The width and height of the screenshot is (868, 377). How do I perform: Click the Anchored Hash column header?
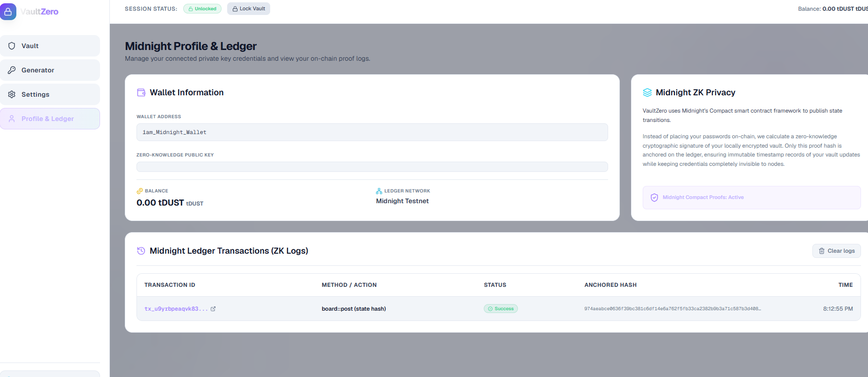(x=610, y=285)
